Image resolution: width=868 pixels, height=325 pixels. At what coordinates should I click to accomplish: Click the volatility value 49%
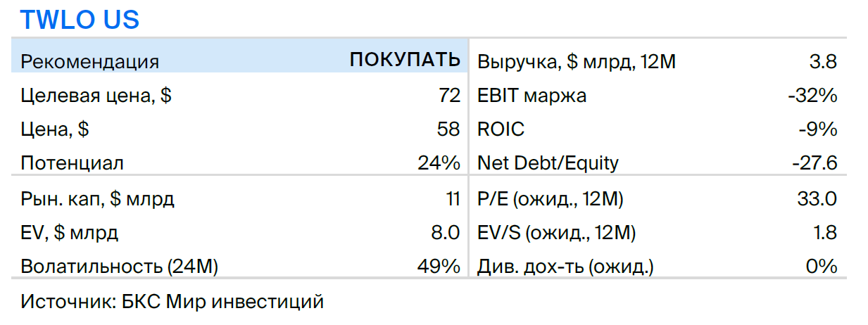(439, 267)
